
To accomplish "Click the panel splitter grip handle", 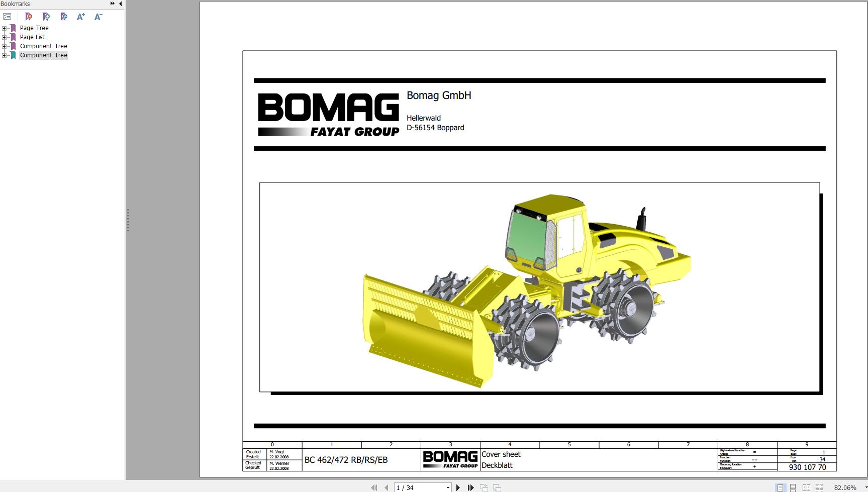I will click(128, 220).
